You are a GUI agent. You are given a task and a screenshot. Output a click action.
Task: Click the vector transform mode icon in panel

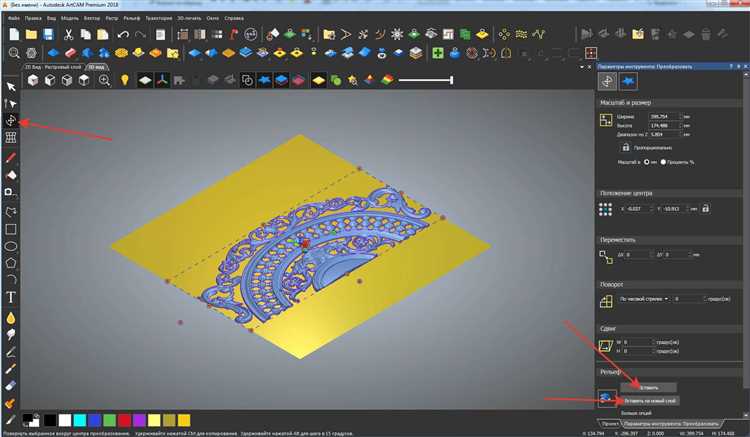click(x=607, y=81)
